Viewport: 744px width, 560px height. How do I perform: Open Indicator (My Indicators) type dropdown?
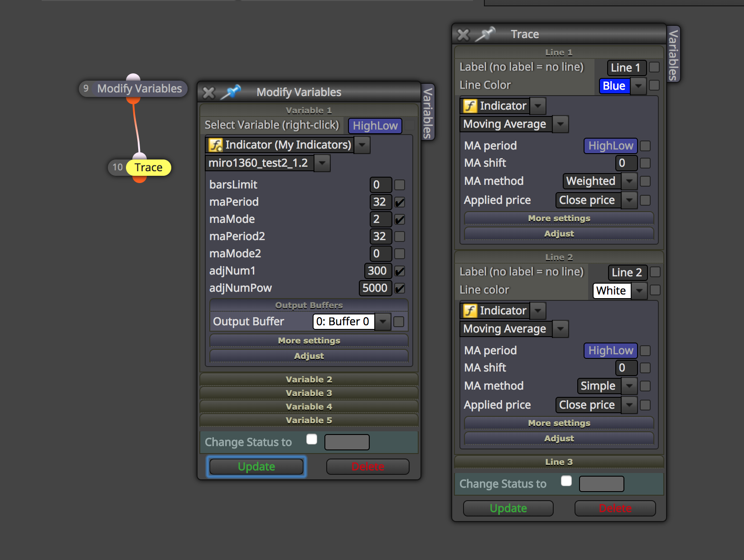362,145
